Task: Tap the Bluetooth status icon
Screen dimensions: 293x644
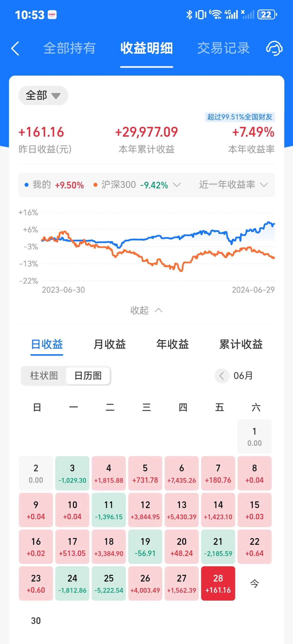Action: click(189, 15)
